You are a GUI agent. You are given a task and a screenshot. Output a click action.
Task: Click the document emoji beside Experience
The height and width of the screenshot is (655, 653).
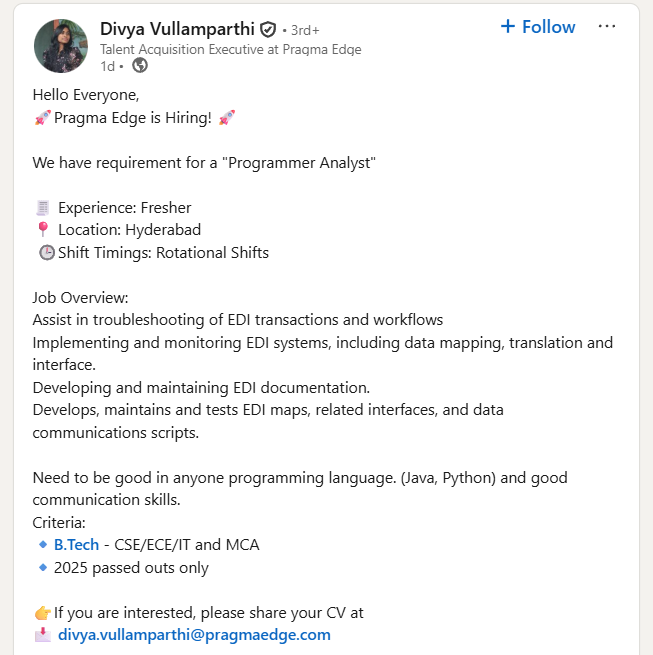43,208
